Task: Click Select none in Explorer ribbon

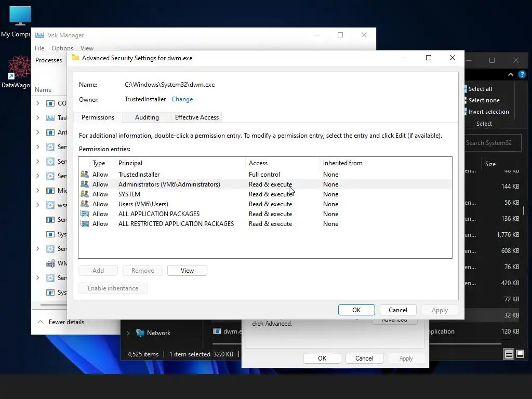Action: [484, 100]
